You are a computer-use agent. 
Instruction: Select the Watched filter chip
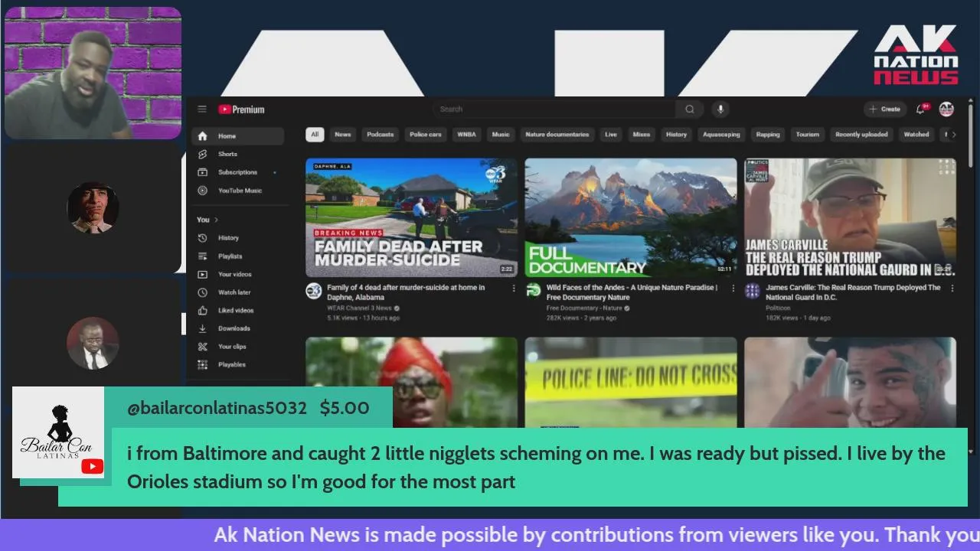tap(916, 135)
